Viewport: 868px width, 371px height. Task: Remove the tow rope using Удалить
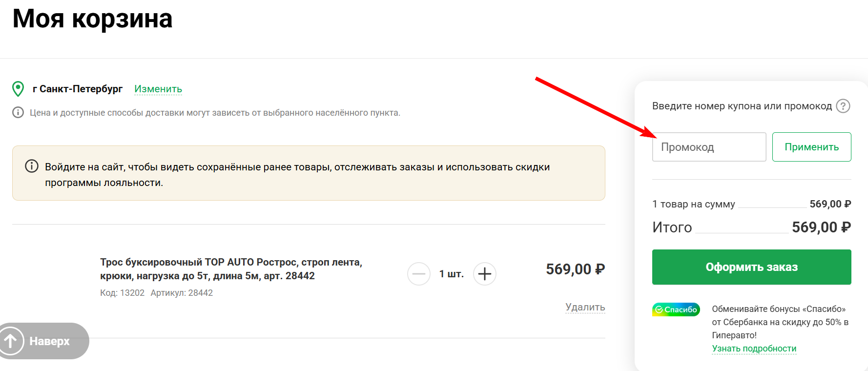pos(584,307)
